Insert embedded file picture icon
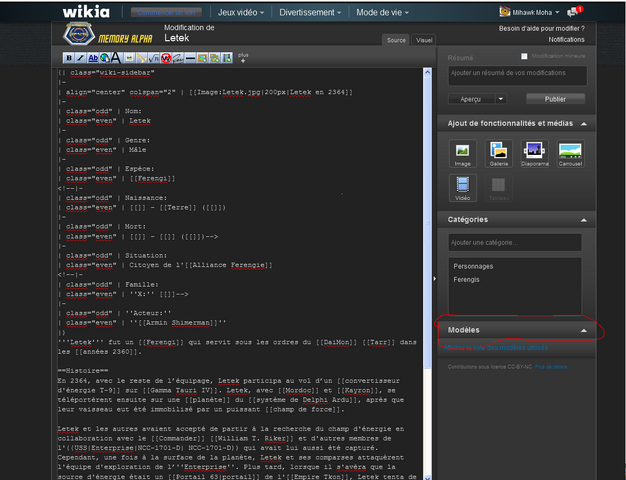626x480 pixels. coord(129,58)
